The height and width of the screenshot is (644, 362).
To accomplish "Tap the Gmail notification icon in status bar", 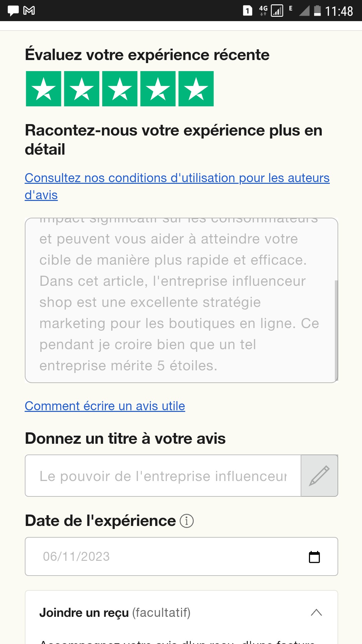I will (x=29, y=11).
